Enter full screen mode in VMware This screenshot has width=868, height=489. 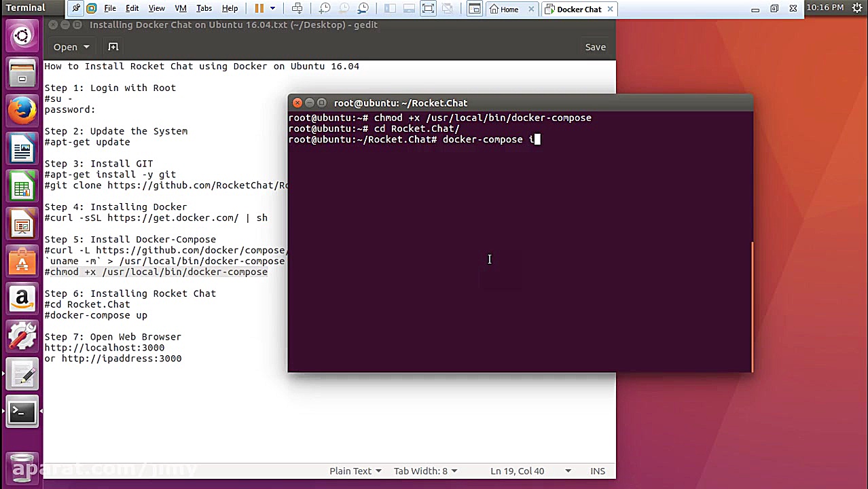tap(428, 9)
